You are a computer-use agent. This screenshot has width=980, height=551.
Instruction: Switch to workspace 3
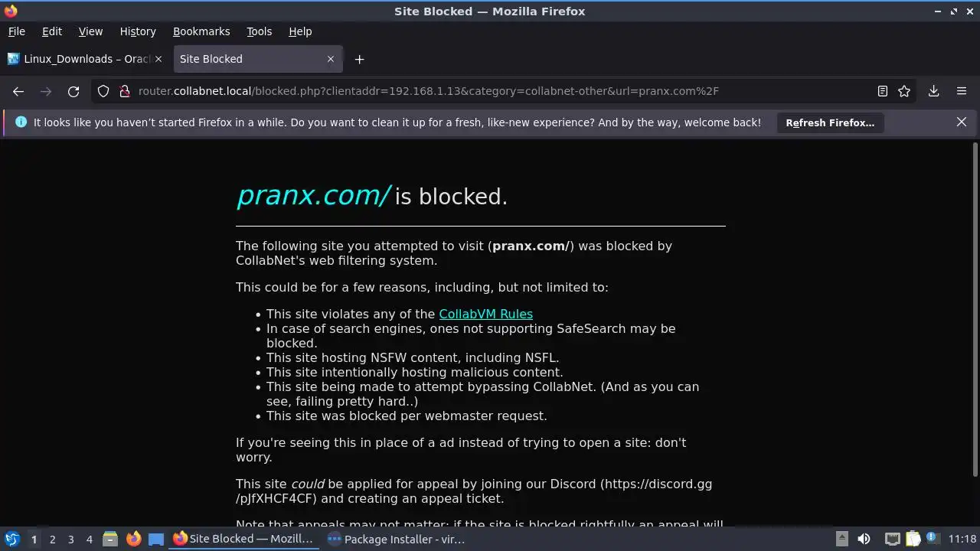tap(70, 539)
